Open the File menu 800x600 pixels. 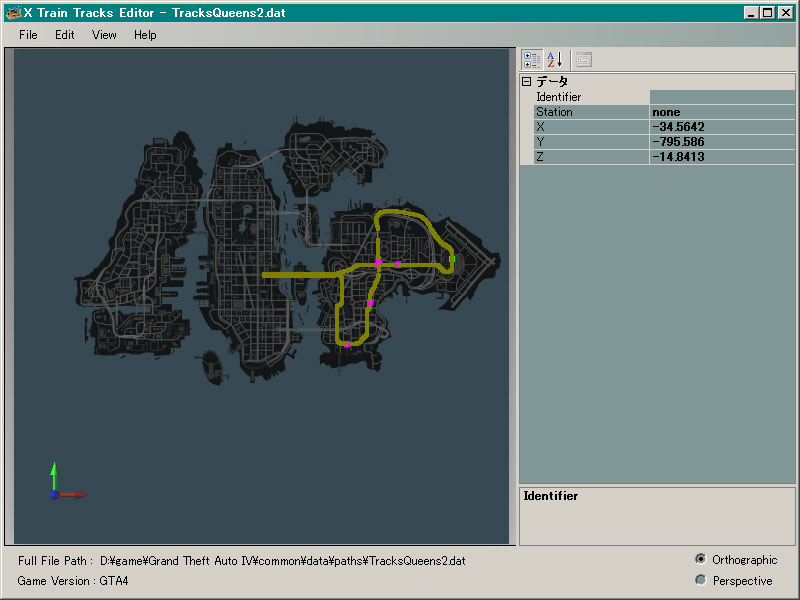[x=28, y=35]
